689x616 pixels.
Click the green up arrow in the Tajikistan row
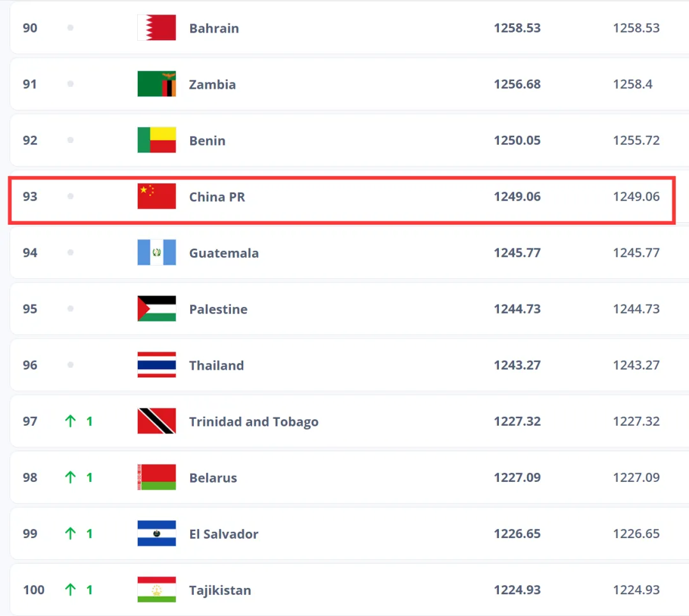(70, 590)
